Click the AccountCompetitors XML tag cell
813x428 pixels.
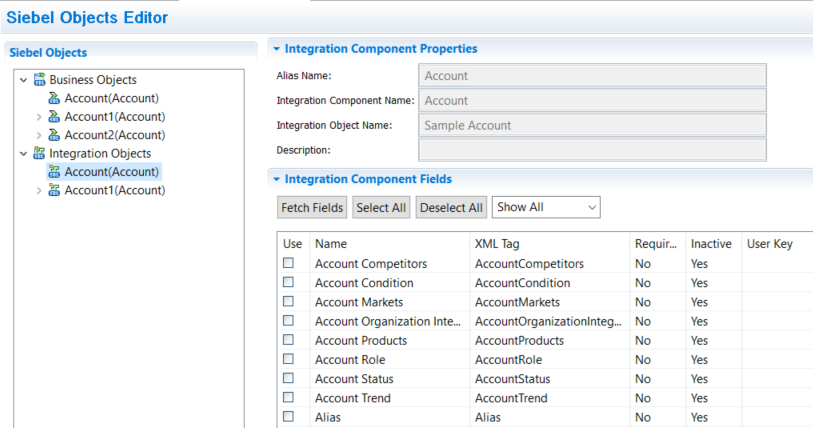(529, 264)
